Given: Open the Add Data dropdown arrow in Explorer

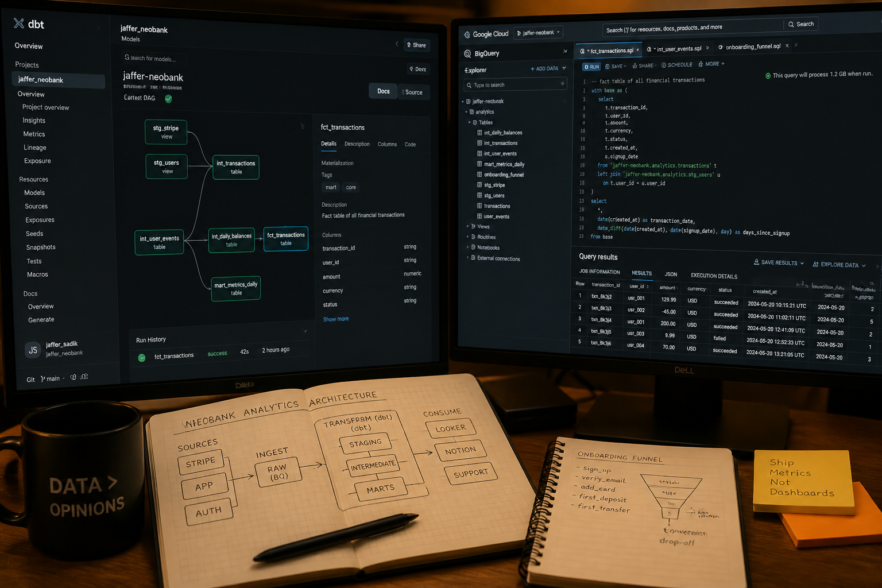Looking at the screenshot, I should coord(564,68).
